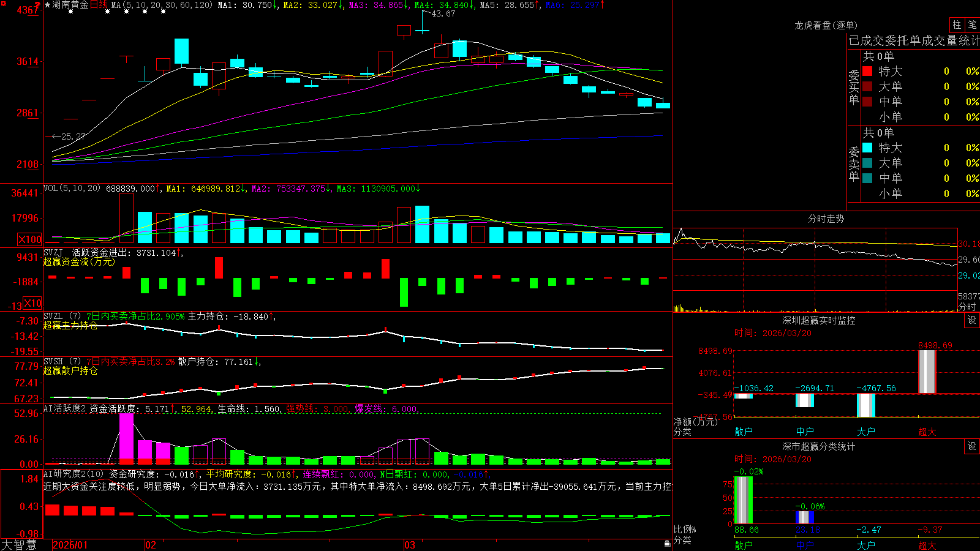Click the X100 scale box on volume axis
This screenshot has height=551, width=980.
pos(30,239)
